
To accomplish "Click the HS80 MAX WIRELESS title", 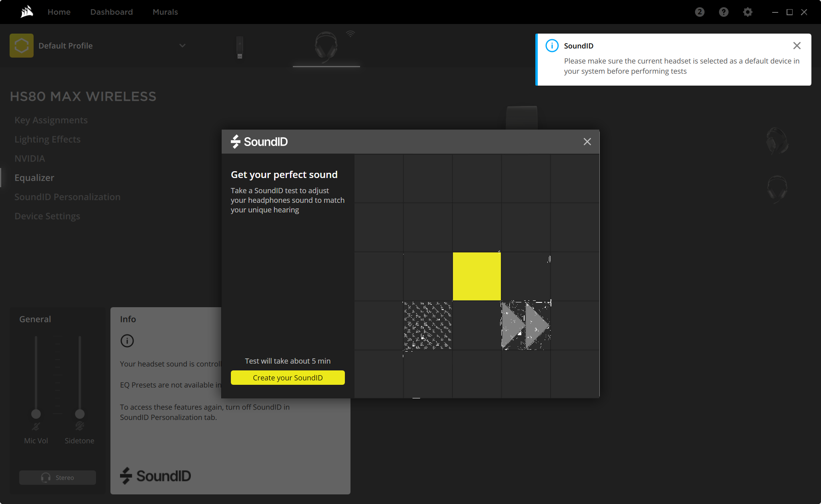I will click(83, 96).
